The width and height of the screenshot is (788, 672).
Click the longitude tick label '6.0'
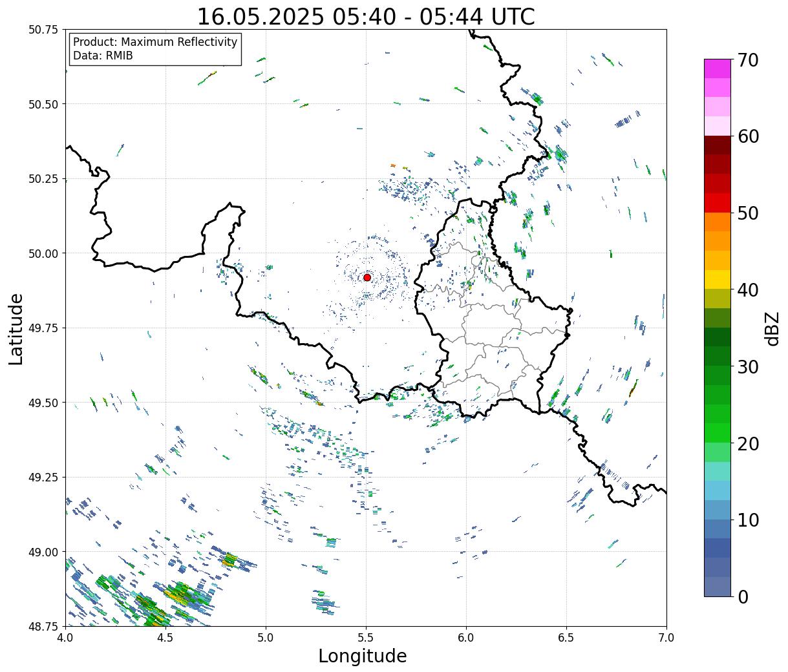coord(466,638)
